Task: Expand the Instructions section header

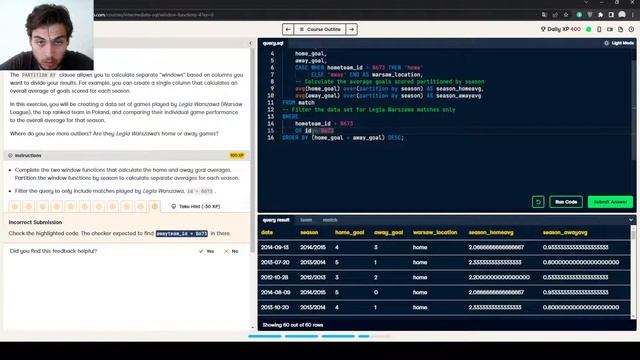Action: click(x=127, y=156)
